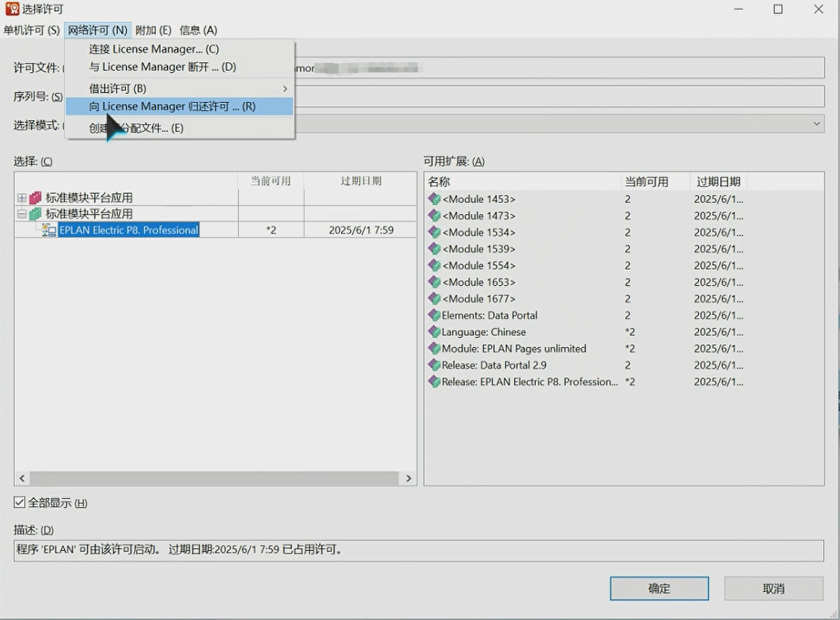Screen dimensions: 840x620
Task: Click the icon next to <Module 1453>
Action: point(435,199)
